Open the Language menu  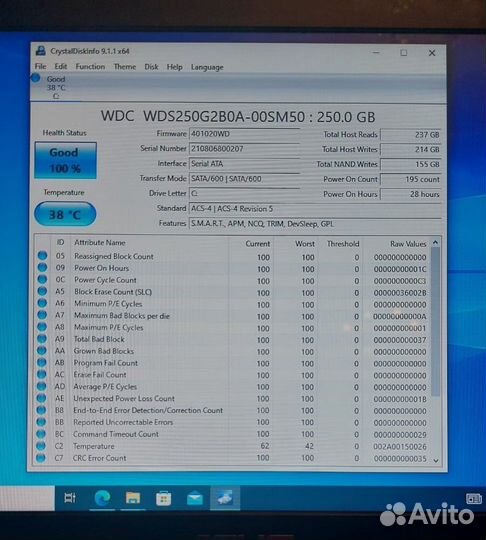(x=207, y=67)
